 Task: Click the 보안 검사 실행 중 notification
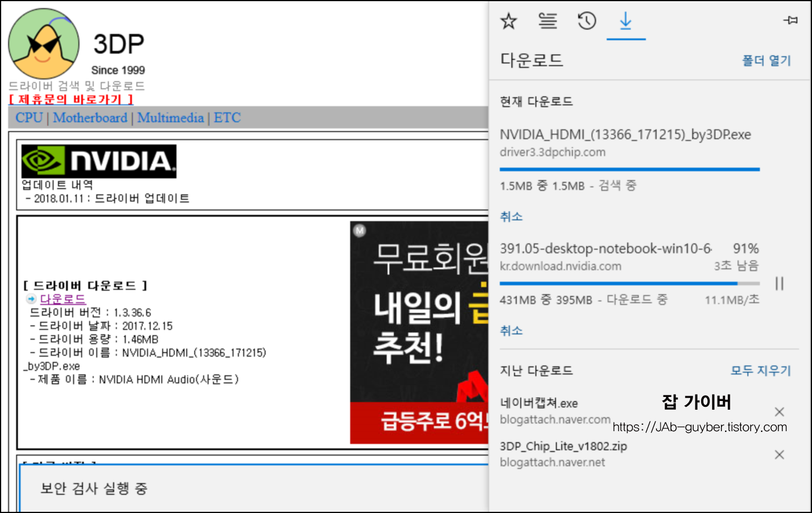(94, 488)
